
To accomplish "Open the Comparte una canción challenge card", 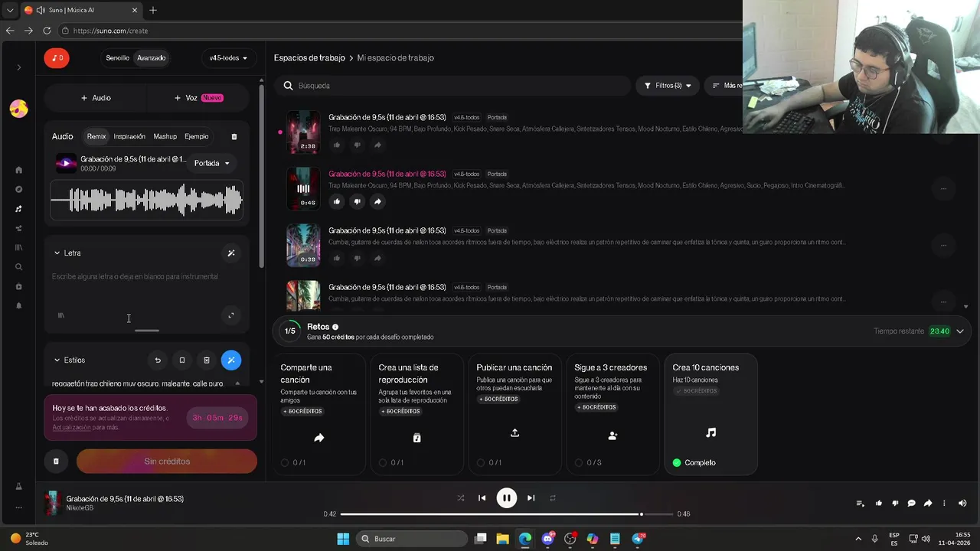I will (x=319, y=414).
